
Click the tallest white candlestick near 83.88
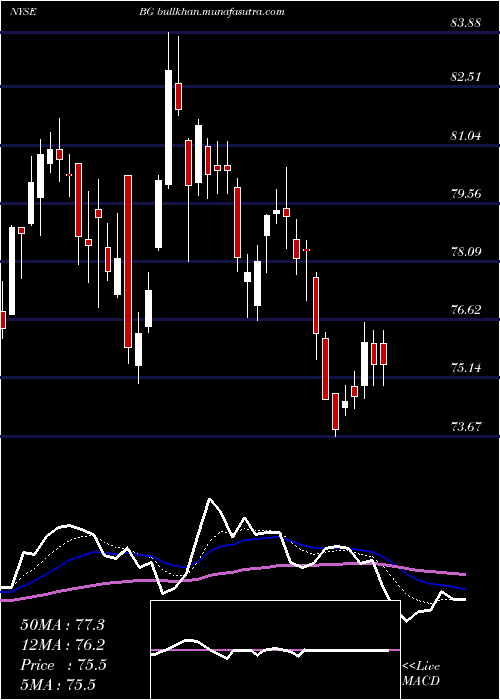click(168, 127)
